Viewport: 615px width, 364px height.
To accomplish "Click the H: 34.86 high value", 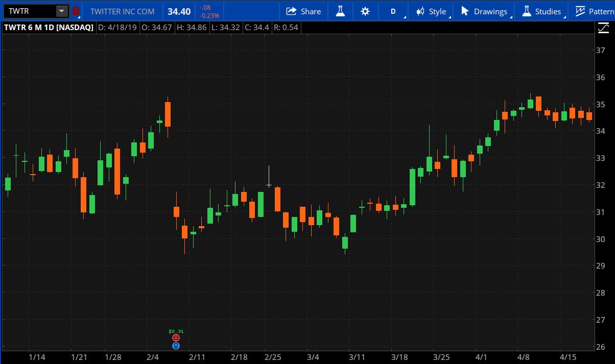I will (x=191, y=28).
